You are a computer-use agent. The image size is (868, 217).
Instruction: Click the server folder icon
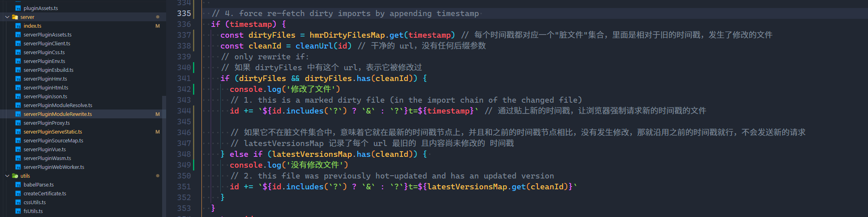click(15, 17)
